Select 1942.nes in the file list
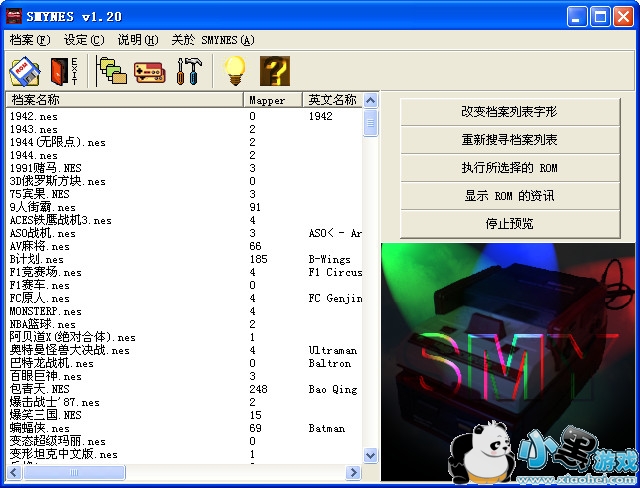Image resolution: width=640 pixels, height=488 pixels. coord(33,116)
